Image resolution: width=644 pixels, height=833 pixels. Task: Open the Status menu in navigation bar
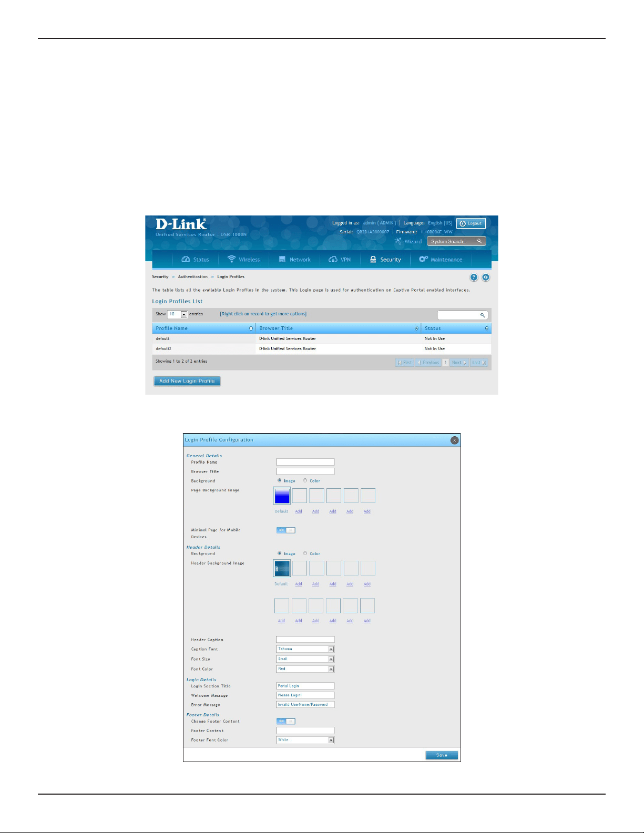click(x=195, y=260)
